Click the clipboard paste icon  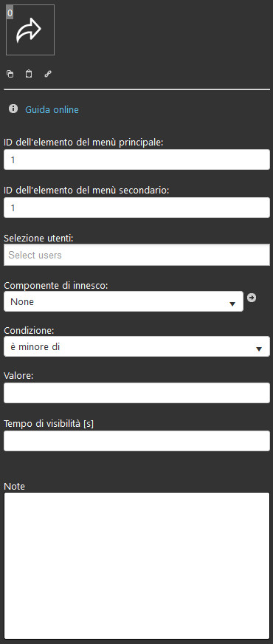click(29, 74)
